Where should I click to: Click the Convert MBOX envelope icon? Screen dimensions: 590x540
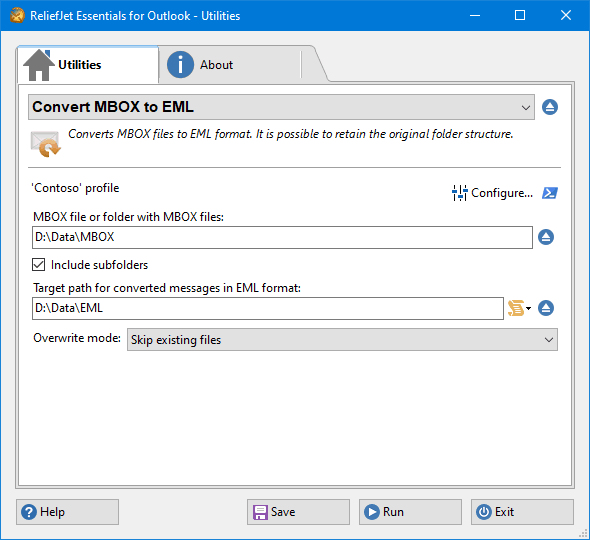[x=46, y=143]
